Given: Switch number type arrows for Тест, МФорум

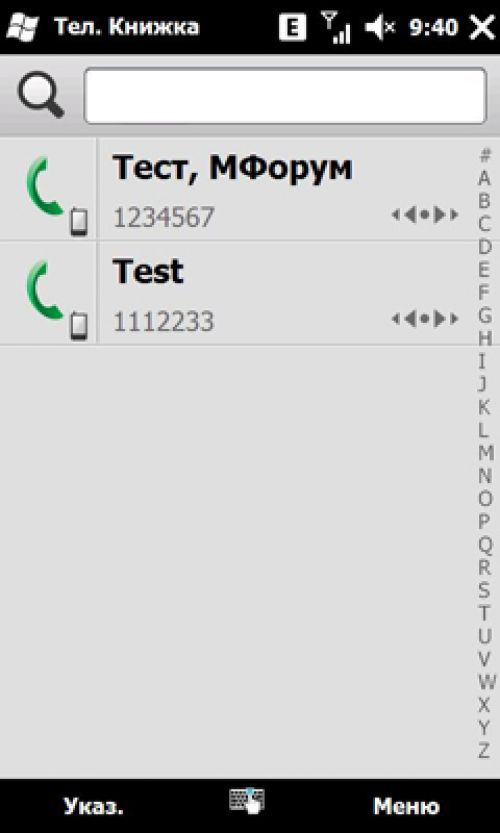Looking at the screenshot, I should click(x=425, y=215).
